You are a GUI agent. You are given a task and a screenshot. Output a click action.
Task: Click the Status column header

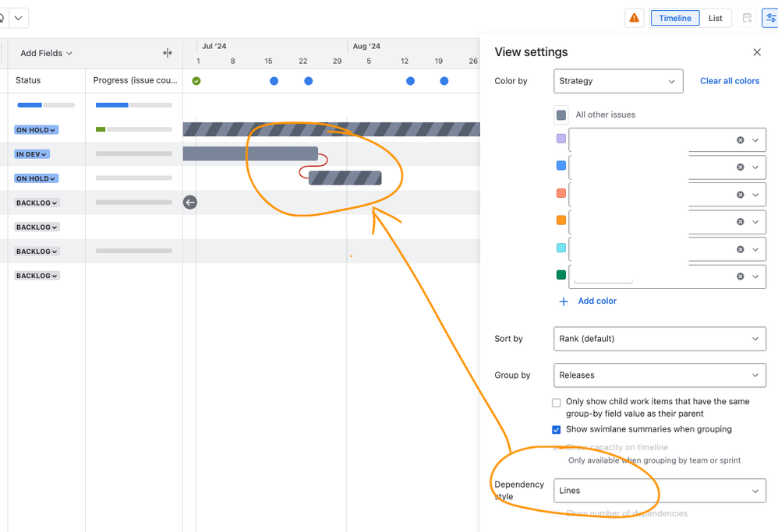point(28,80)
